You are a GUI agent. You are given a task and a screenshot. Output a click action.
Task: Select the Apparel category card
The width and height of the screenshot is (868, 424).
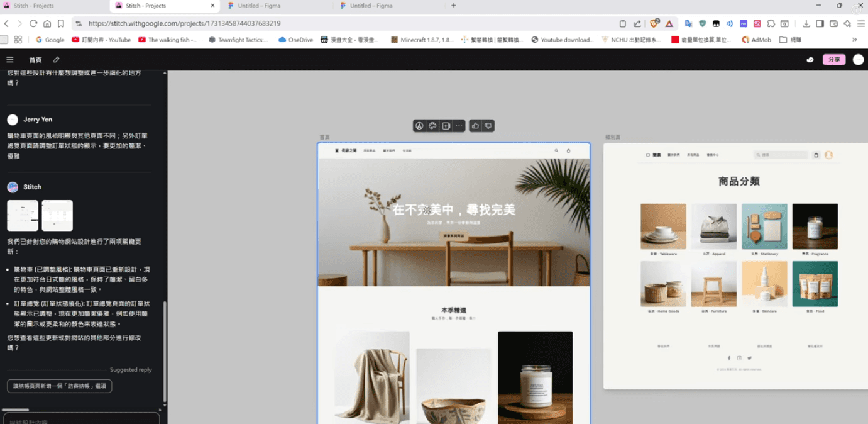pos(714,230)
